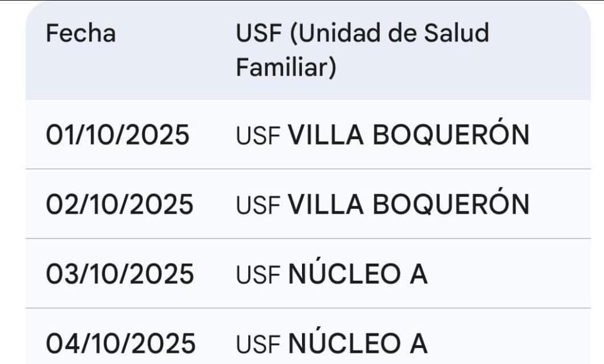Select the date 01/10/2025

coord(118,135)
